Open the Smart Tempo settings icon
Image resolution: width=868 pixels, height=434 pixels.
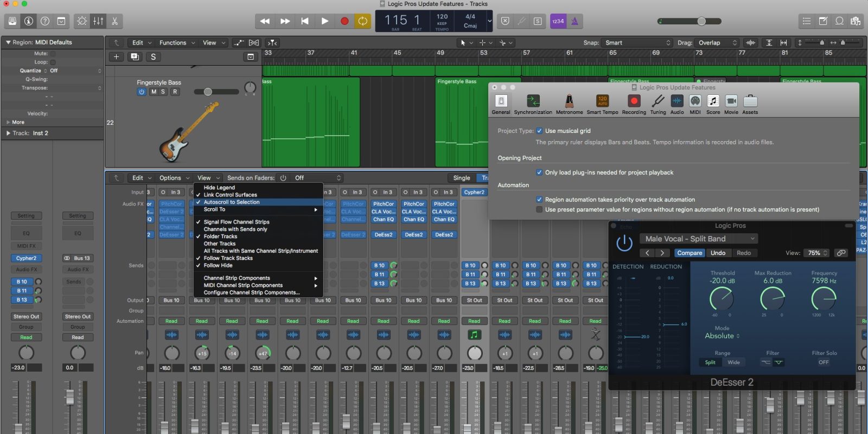point(602,101)
